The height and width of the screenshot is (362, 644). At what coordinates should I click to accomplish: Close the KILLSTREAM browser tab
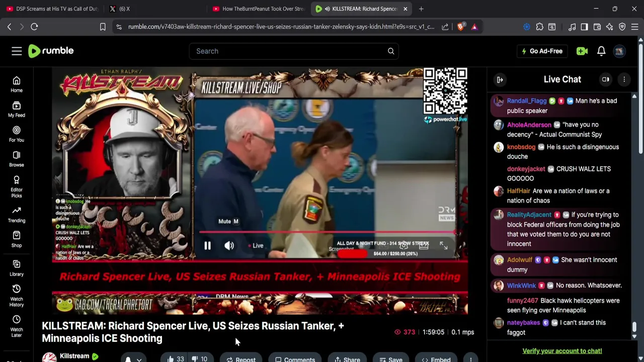tap(405, 9)
